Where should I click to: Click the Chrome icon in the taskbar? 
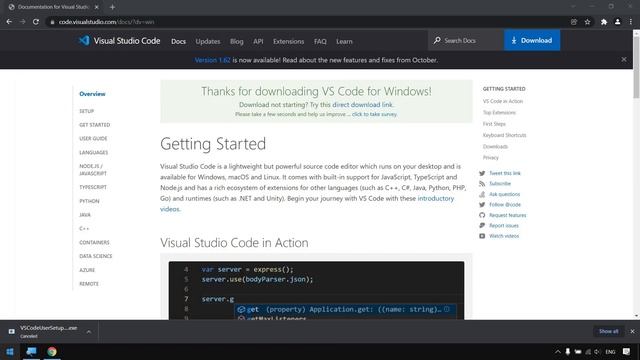[x=52, y=351]
